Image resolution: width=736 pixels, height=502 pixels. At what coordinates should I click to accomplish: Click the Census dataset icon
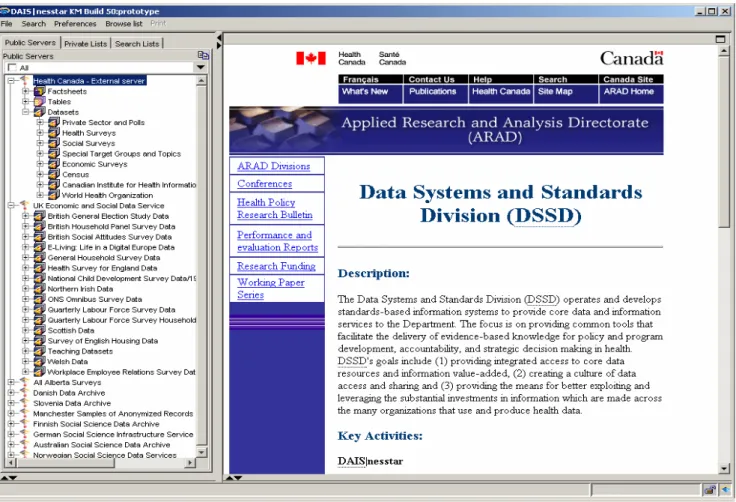pos(54,174)
